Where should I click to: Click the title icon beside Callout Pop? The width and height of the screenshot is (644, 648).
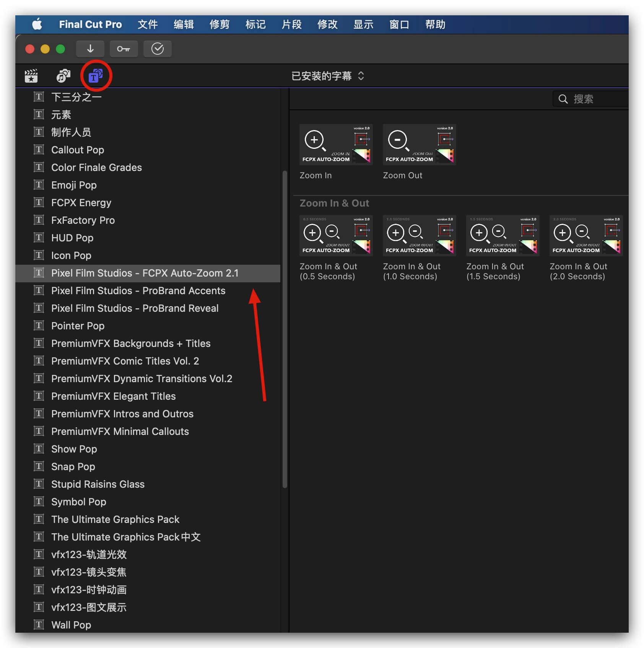pos(39,150)
